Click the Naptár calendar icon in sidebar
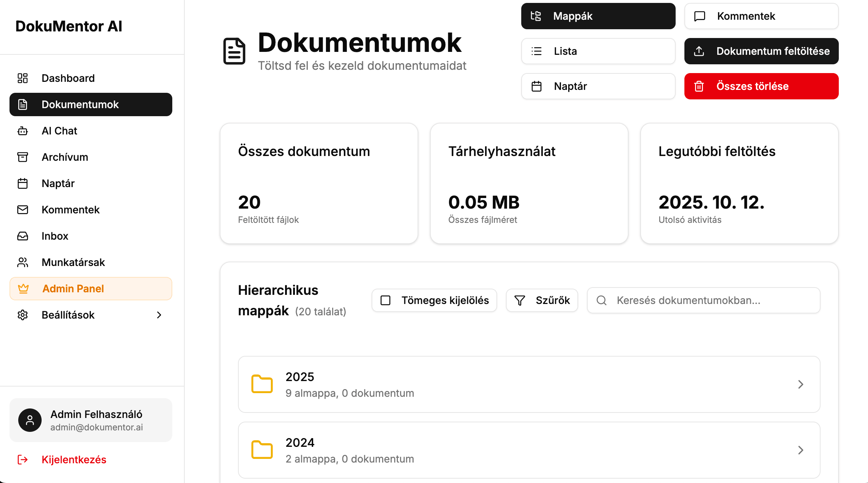This screenshot has width=868, height=483. [23, 183]
